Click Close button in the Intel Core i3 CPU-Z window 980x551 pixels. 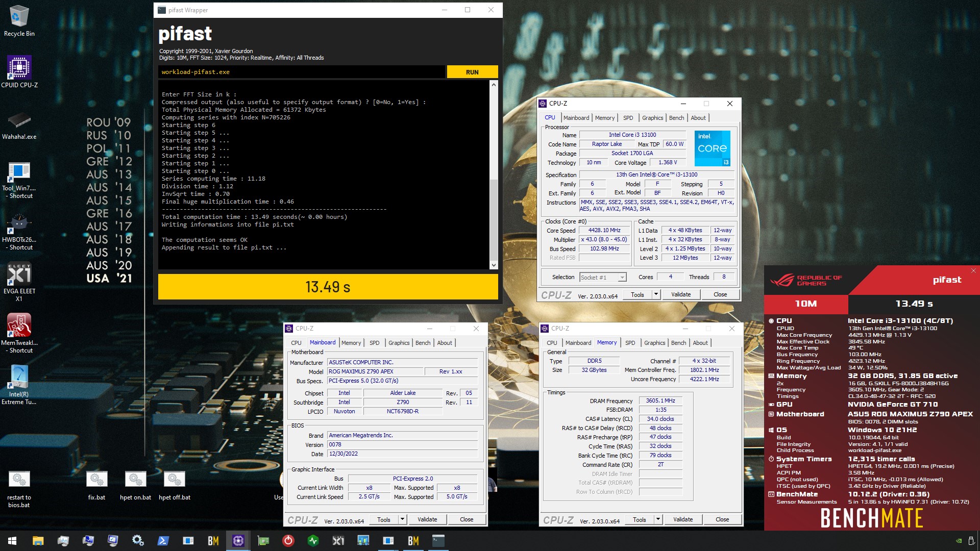[x=720, y=294]
